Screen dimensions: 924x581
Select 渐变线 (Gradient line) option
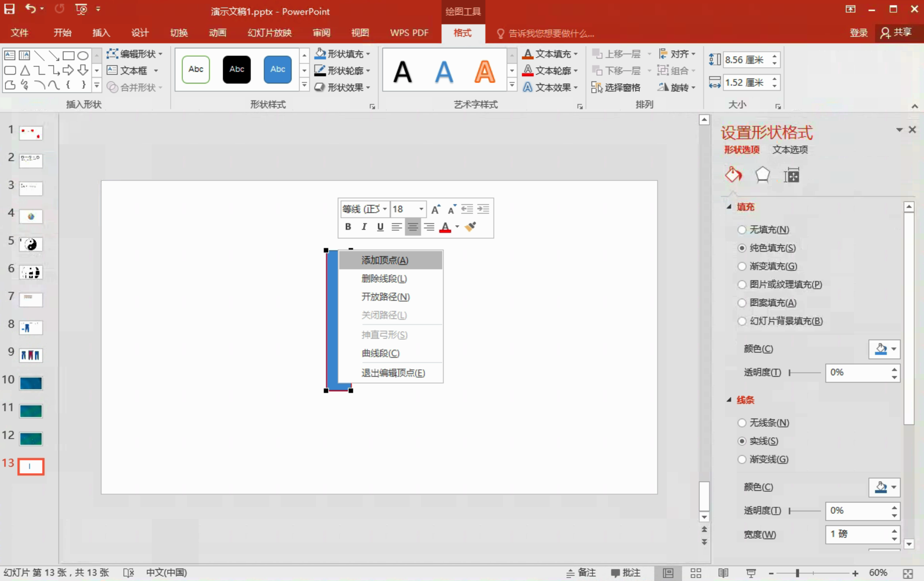(763, 459)
